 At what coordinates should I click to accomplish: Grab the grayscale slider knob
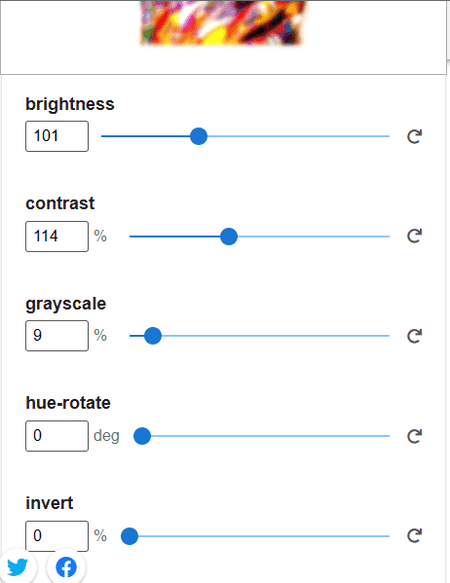(x=153, y=336)
